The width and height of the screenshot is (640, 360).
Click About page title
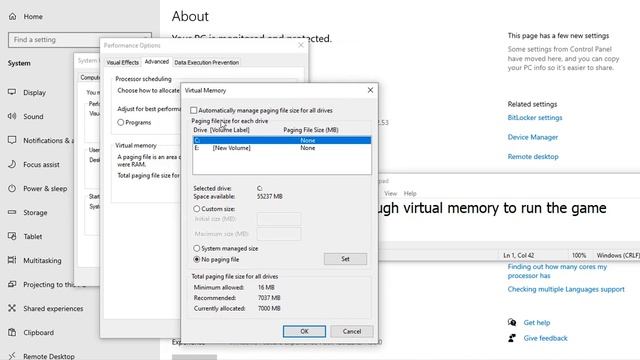pyautogui.click(x=190, y=16)
